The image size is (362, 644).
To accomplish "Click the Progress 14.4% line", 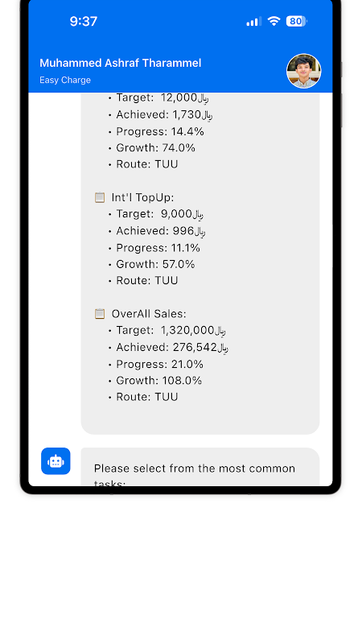I will pos(156,132).
